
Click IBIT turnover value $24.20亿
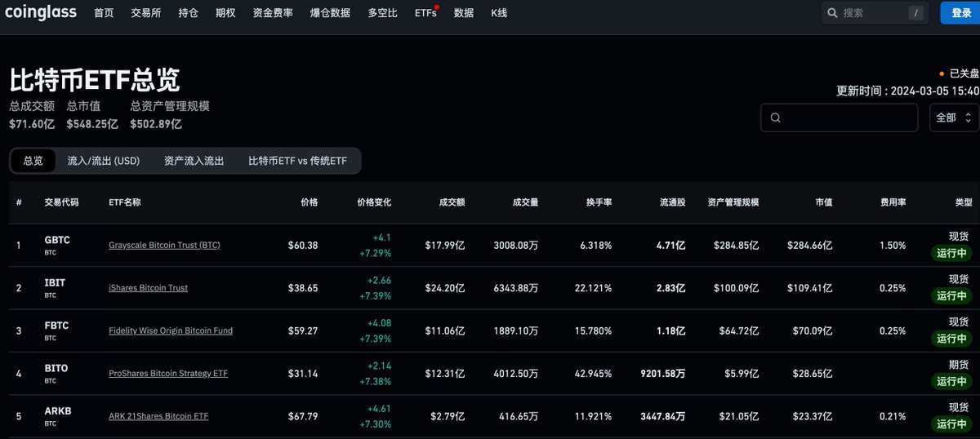point(445,287)
